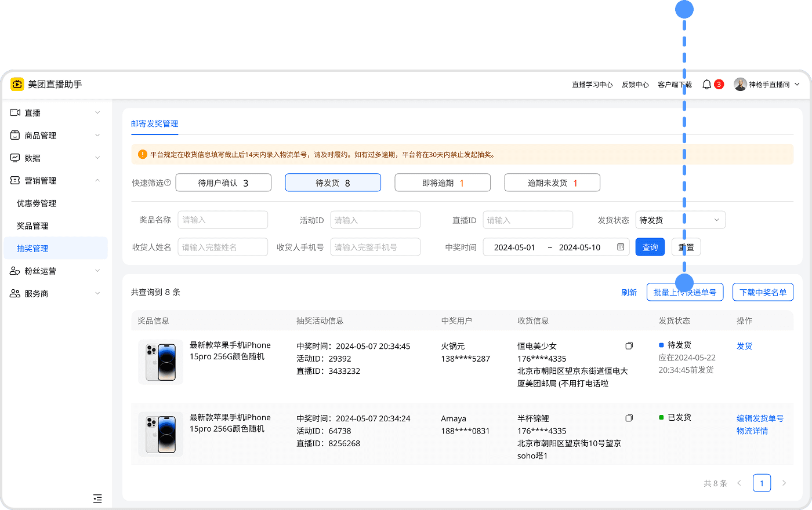Collapse the 营销管理 sidebar menu

[x=97, y=180]
